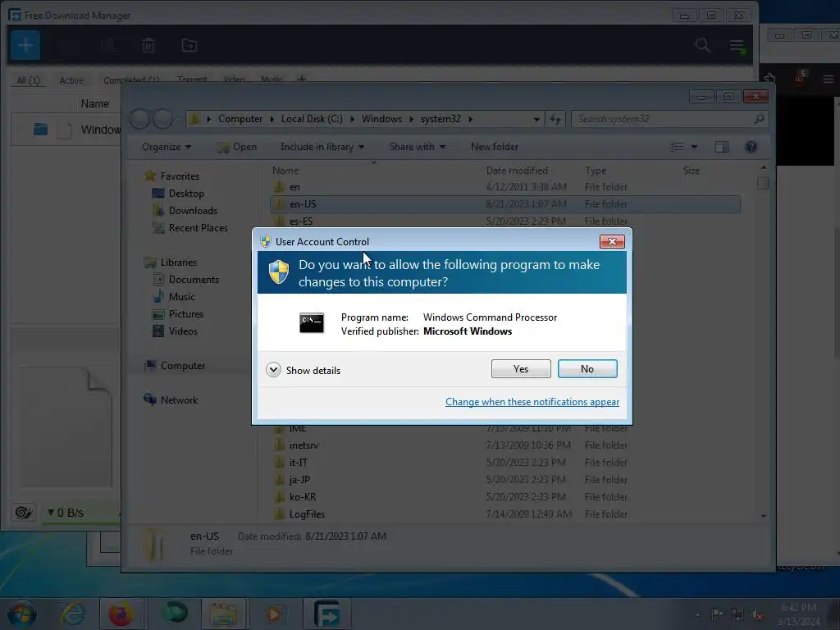Screen dimensions: 840x630
Task: Click Windows in the address breadcrumb
Action: (x=381, y=119)
